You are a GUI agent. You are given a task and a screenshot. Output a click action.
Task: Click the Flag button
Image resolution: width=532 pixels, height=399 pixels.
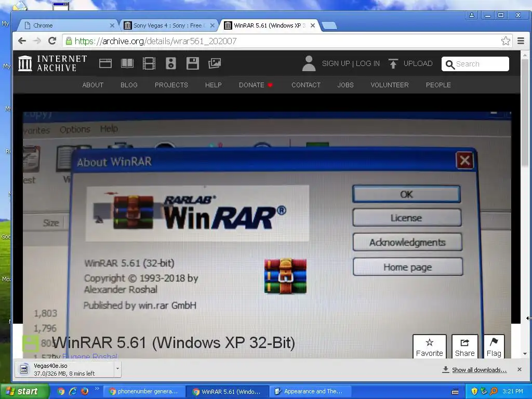pos(494,347)
